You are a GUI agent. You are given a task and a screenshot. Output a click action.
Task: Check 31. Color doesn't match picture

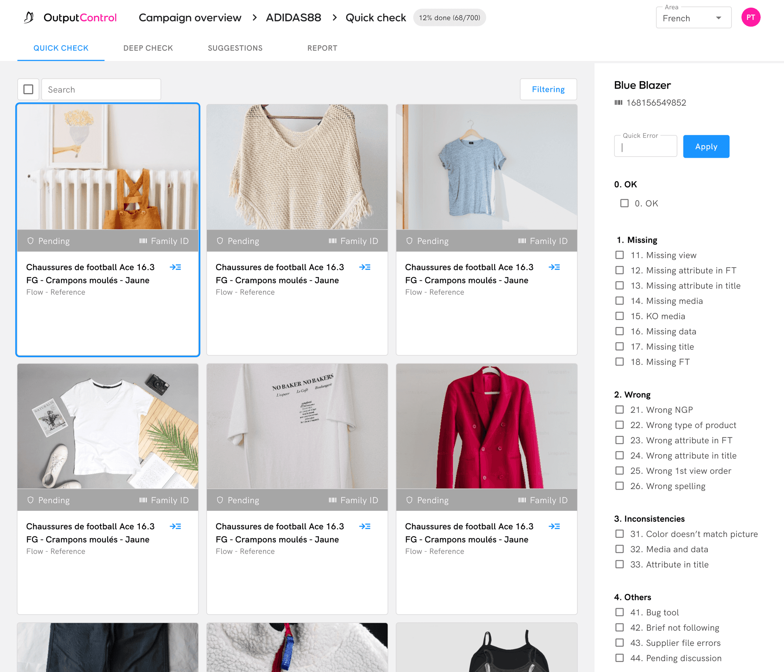coord(619,534)
